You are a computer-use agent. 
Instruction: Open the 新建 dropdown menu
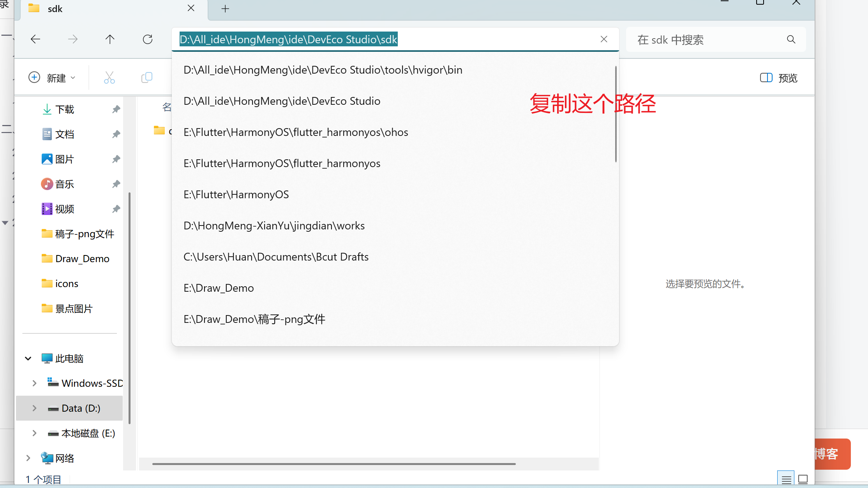point(52,78)
